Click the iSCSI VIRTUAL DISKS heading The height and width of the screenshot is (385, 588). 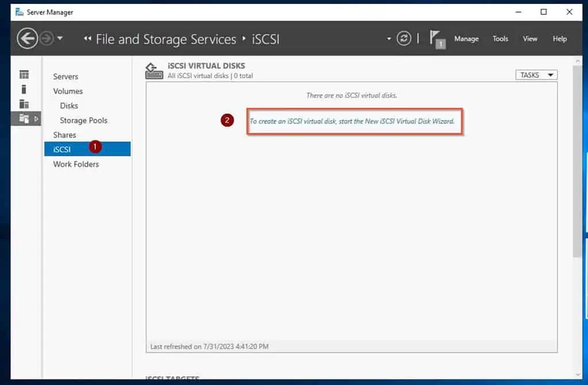(x=206, y=66)
